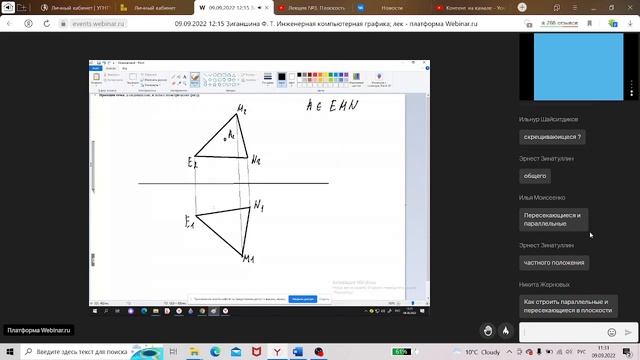Choose Color 2 in the Paint ribbon
The width and height of the screenshot is (640, 360).
(x=291, y=79)
